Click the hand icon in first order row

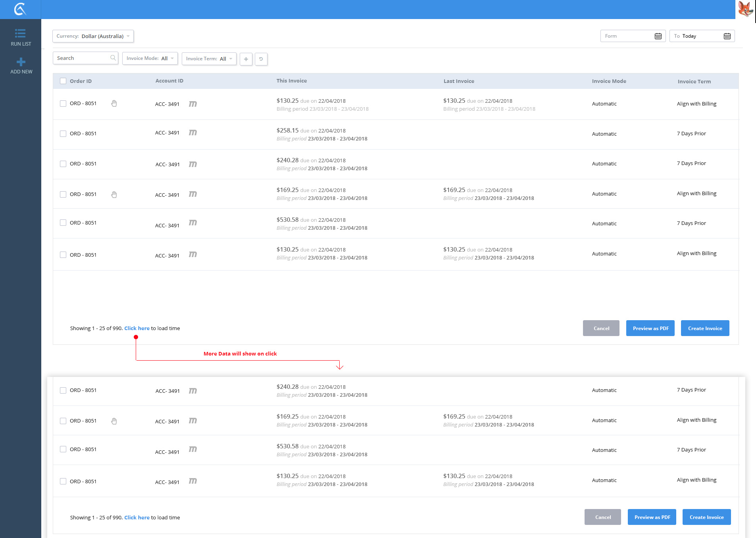tap(114, 104)
